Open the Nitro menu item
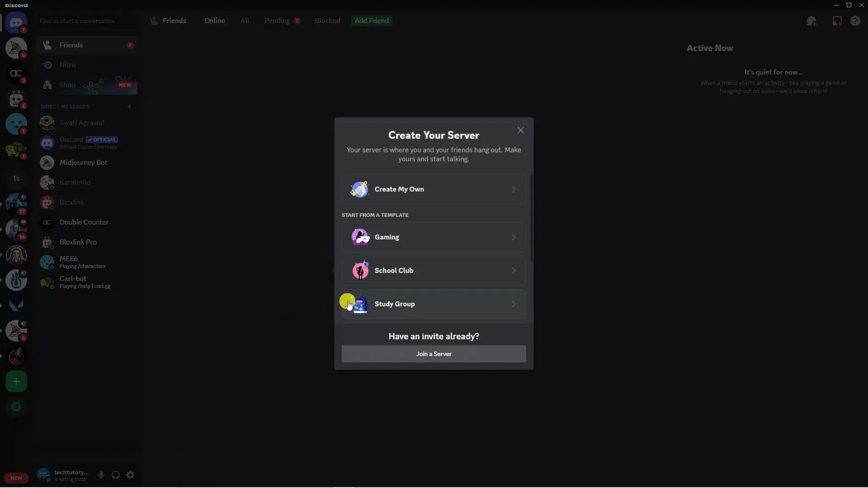This screenshot has height=488, width=868. [67, 64]
